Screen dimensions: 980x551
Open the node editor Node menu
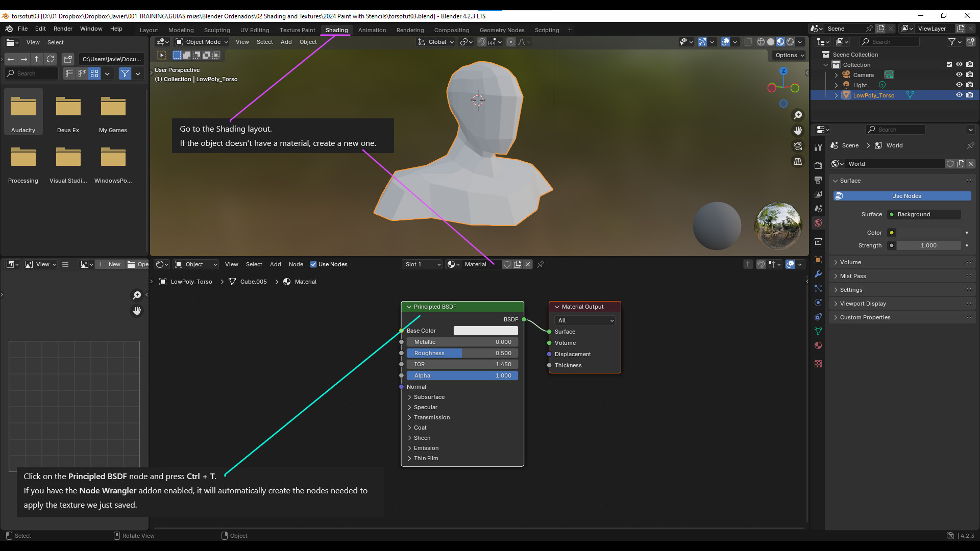pyautogui.click(x=296, y=264)
